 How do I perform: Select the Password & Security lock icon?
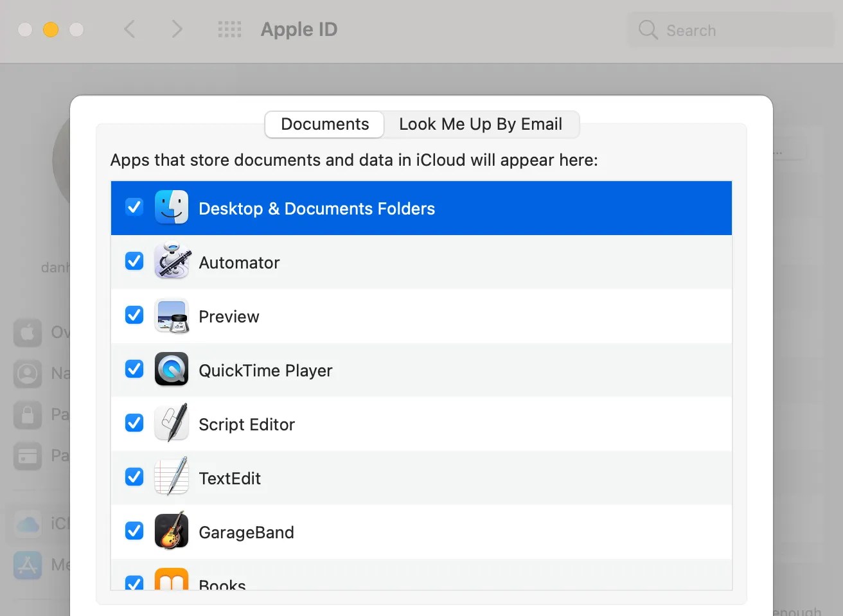[x=27, y=414]
